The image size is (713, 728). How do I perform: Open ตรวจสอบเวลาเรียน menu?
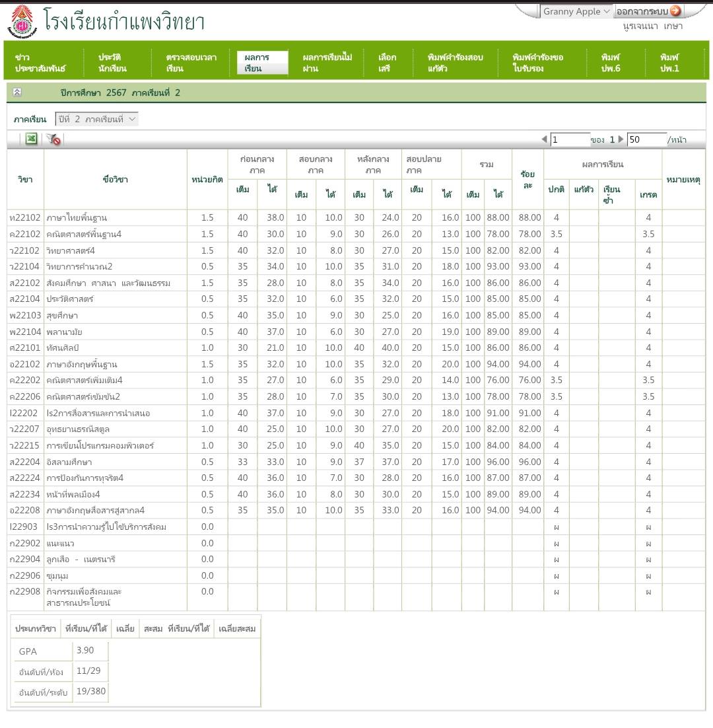coord(191,63)
